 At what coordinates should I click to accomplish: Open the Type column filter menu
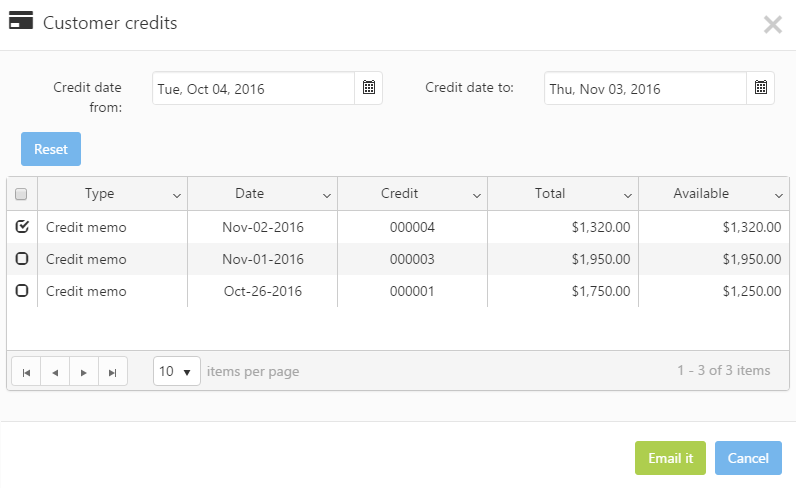[x=177, y=195]
